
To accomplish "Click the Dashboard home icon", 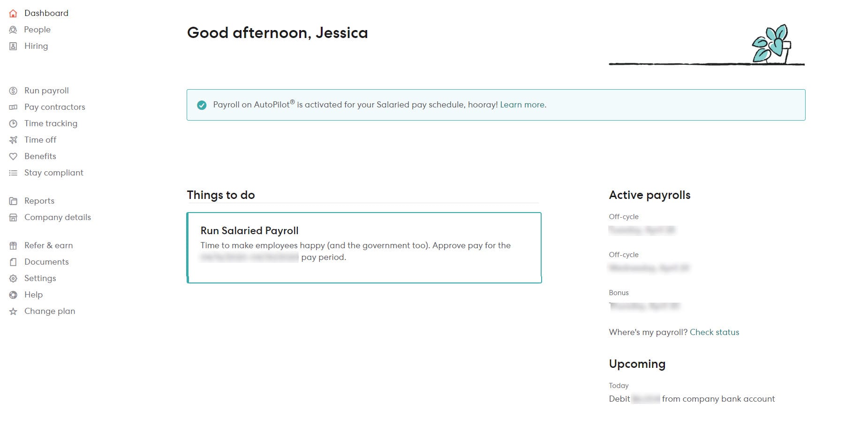I will tap(13, 13).
